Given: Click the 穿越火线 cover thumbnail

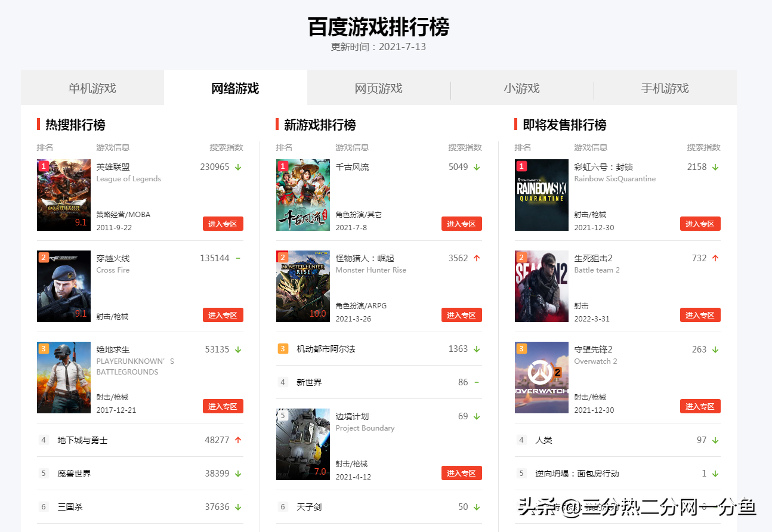Looking at the screenshot, I should tap(64, 286).
